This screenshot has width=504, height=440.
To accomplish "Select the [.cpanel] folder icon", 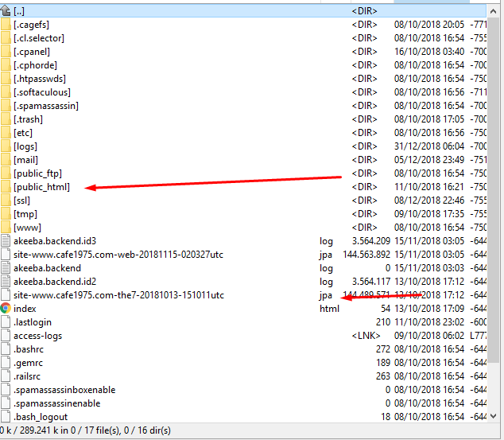I will point(6,52).
